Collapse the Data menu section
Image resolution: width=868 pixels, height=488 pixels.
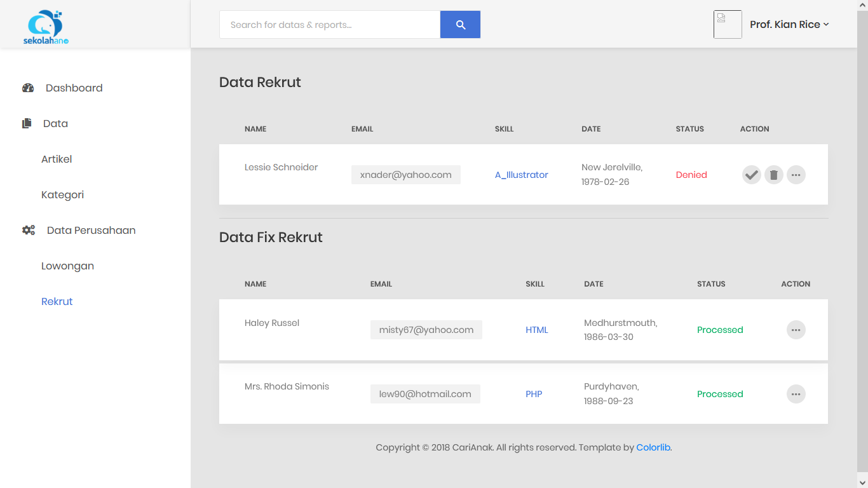(55, 123)
